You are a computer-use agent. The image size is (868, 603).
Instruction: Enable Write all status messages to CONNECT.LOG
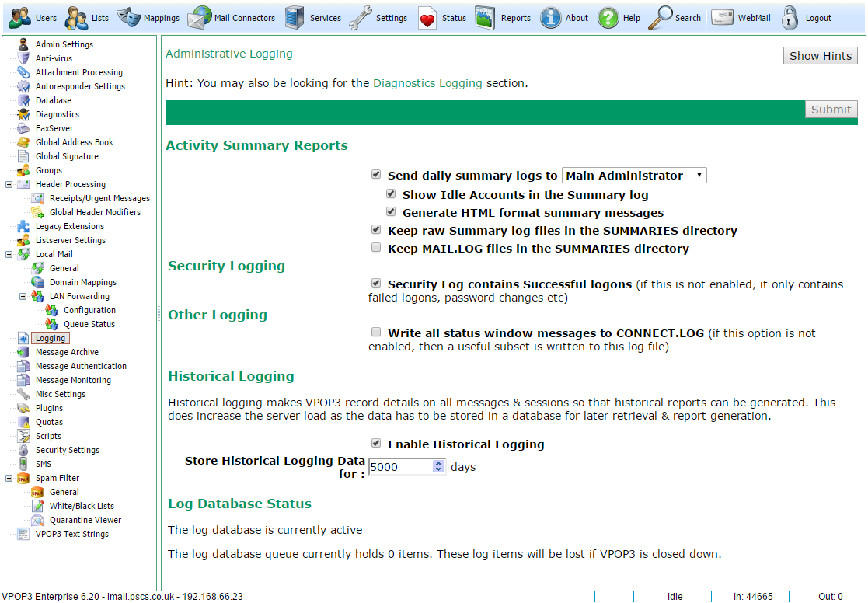point(376,333)
